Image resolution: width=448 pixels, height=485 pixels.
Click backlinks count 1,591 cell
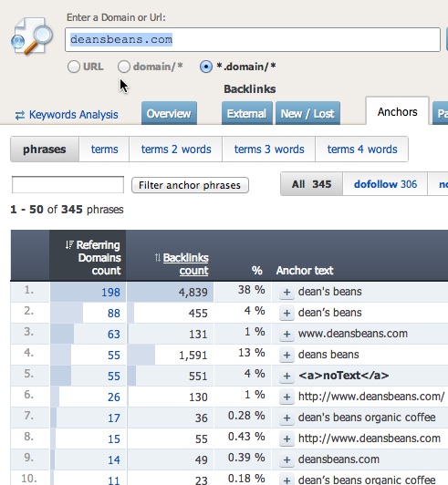(171, 355)
